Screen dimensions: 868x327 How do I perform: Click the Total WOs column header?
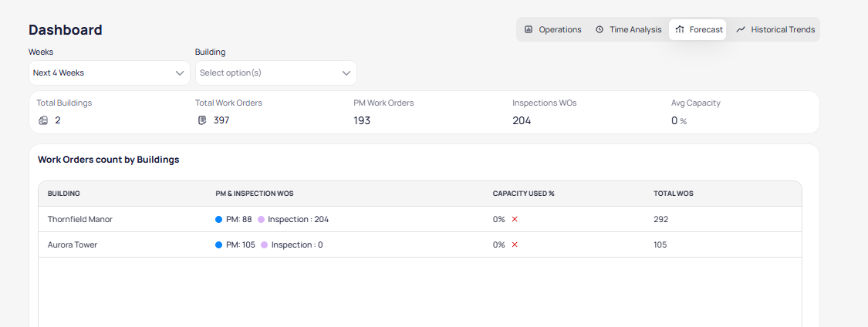673,194
